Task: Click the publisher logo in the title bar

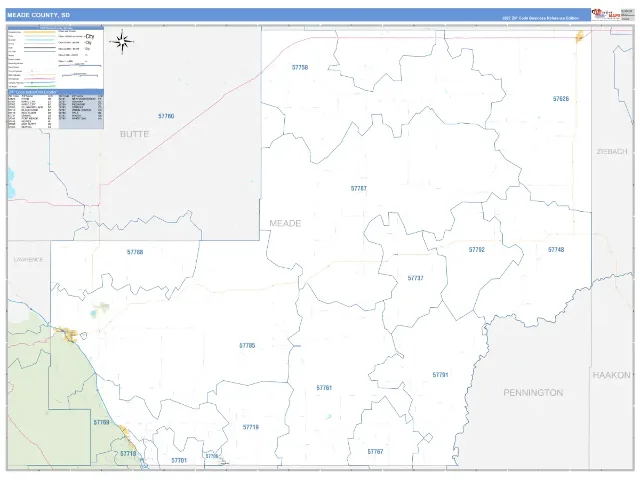Action: point(606,14)
